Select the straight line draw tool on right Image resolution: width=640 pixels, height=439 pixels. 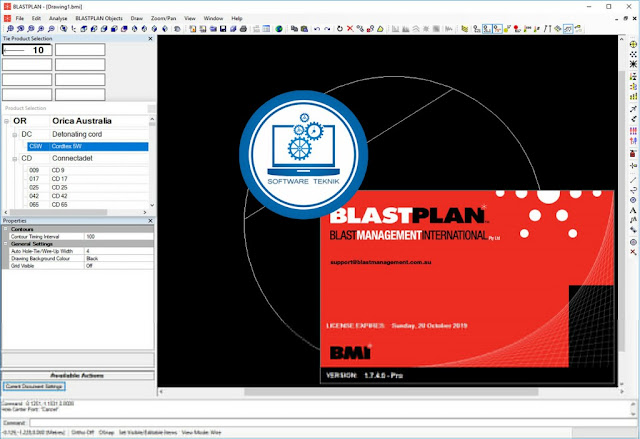click(x=633, y=180)
